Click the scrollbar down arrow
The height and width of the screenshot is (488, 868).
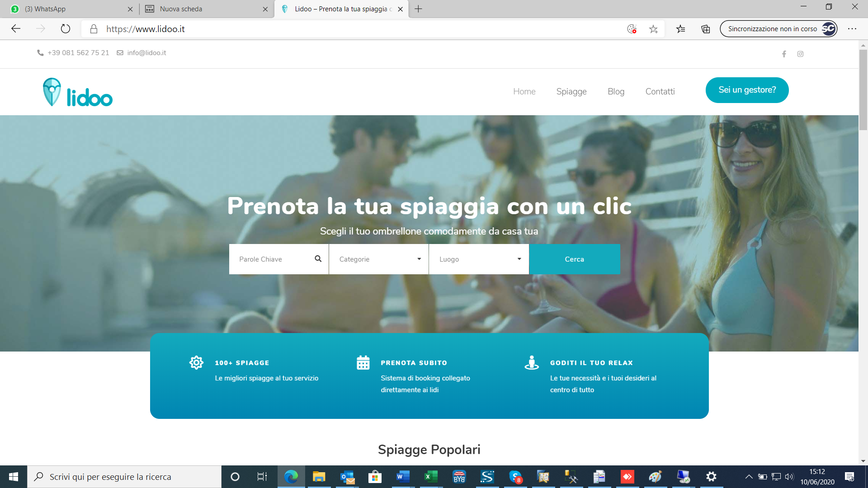click(x=863, y=461)
